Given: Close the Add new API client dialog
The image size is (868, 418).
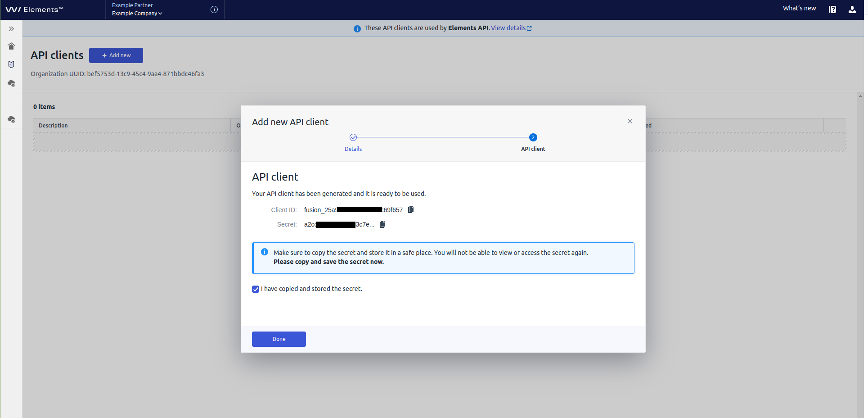Looking at the screenshot, I should [630, 121].
